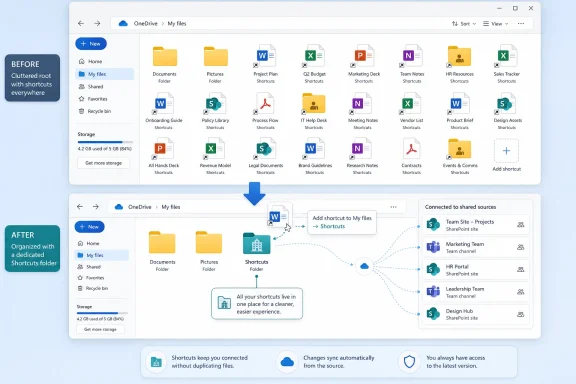This screenshot has height=384, width=576.
Task: Click OneDrive in bottom window breadcrumb
Action: click(x=140, y=207)
